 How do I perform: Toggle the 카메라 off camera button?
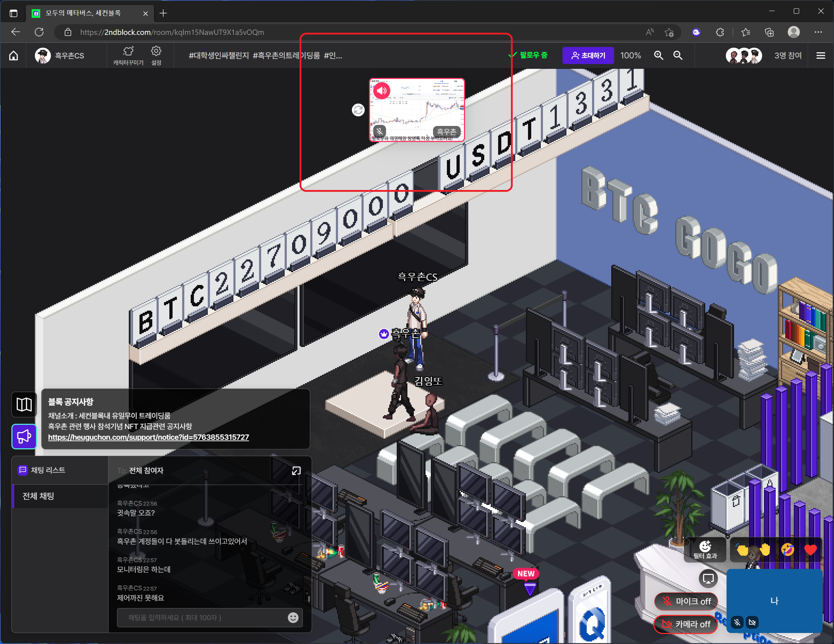tap(686, 624)
